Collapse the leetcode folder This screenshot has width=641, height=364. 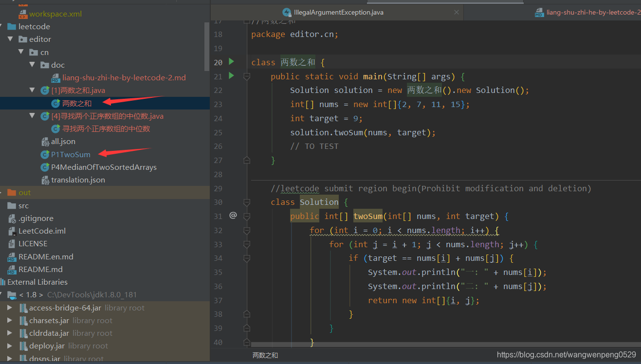1,26
